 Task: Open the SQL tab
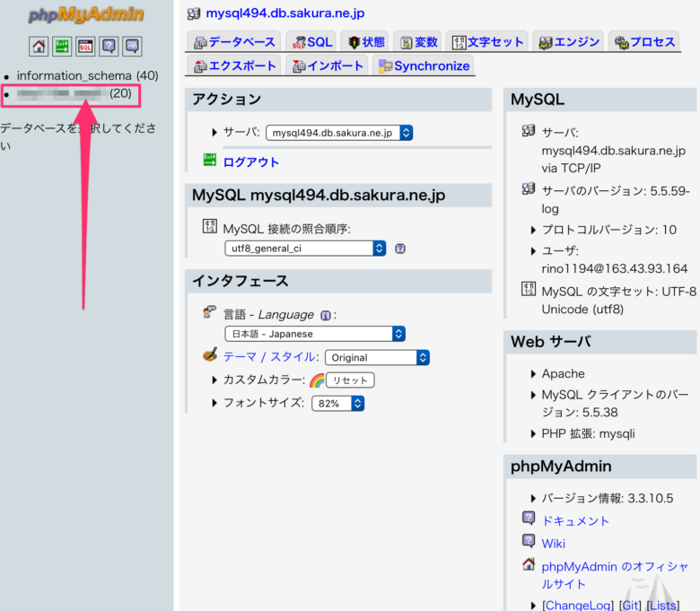312,42
